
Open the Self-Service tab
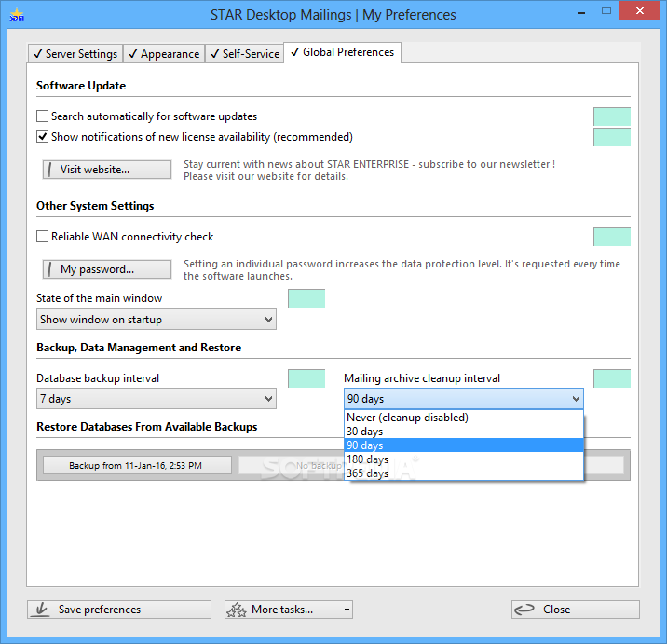coord(245,54)
